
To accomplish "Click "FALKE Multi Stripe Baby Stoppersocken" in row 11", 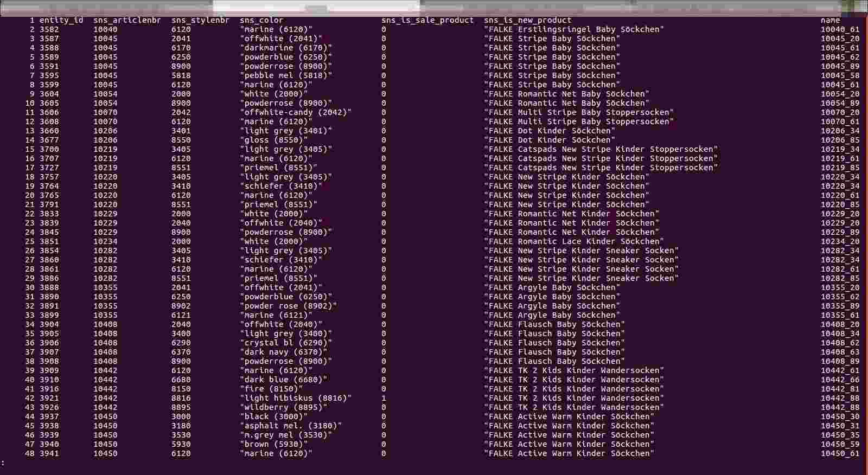I will coord(579,112).
